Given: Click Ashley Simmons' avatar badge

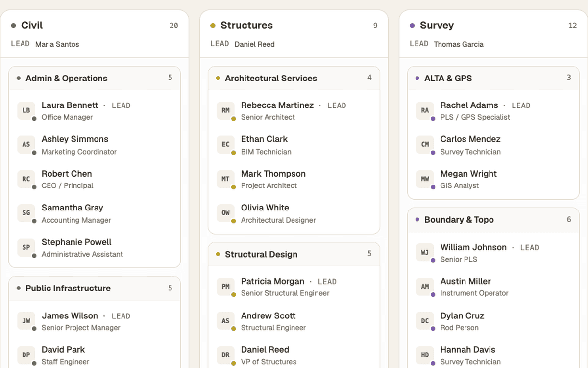Looking at the screenshot, I should click(x=26, y=145).
